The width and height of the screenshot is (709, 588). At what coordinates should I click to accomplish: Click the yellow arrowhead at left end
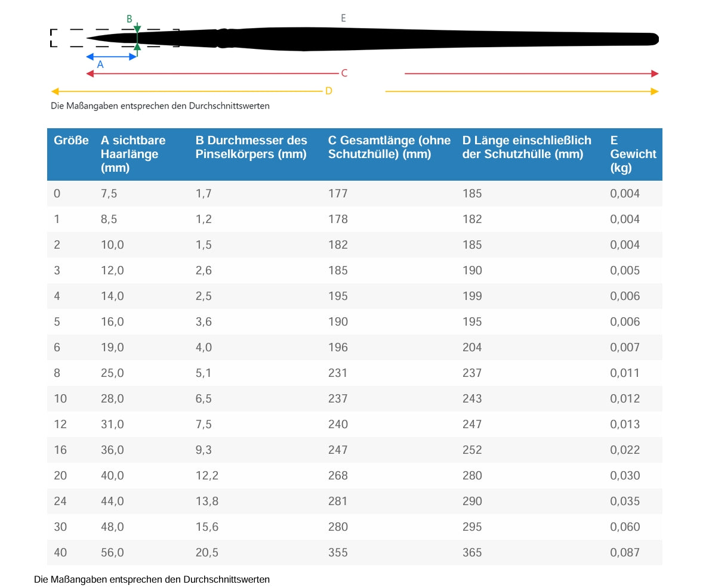[x=55, y=91]
